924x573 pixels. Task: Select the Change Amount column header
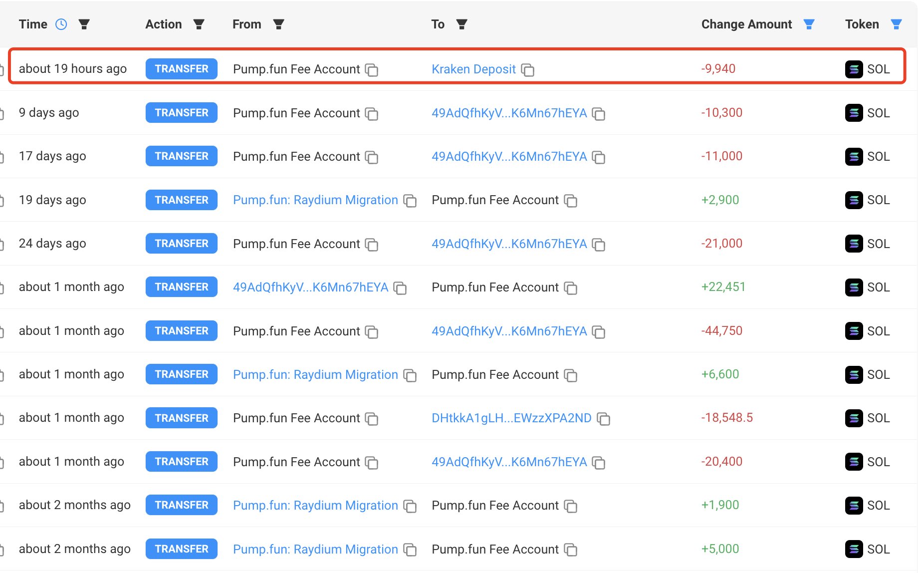(x=746, y=24)
